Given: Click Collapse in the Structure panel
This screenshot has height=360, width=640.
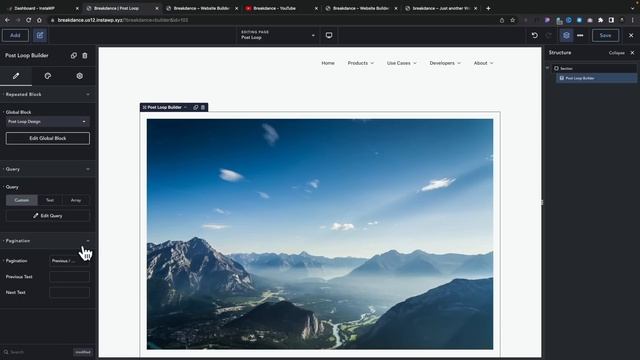Looking at the screenshot, I should pyautogui.click(x=616, y=53).
